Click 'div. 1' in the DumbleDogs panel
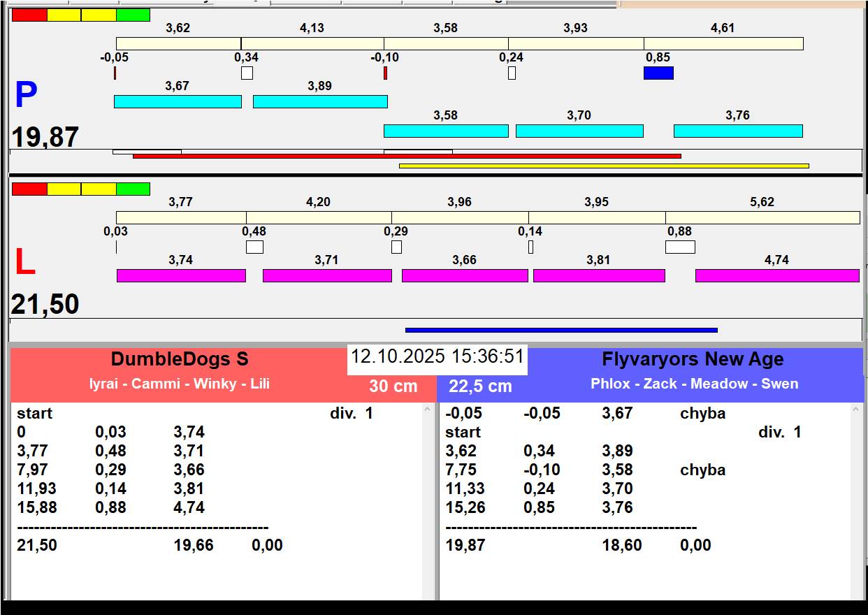This screenshot has height=615, width=868. (x=352, y=413)
